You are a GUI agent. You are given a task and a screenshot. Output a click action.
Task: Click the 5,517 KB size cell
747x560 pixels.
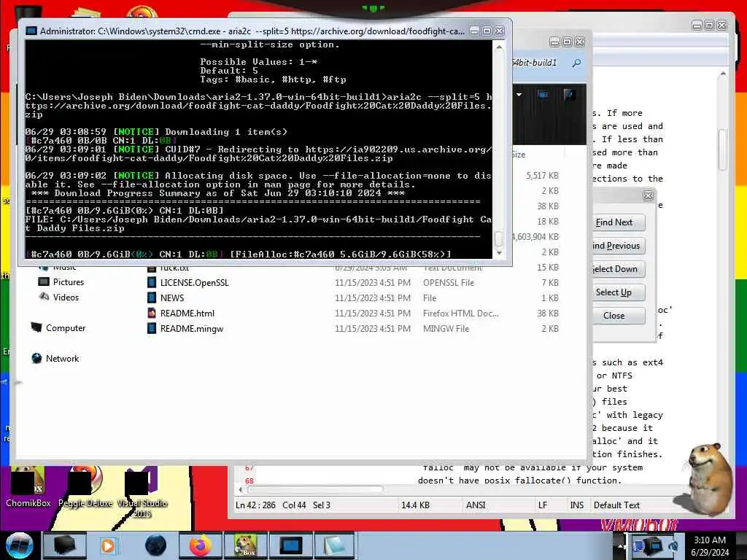point(542,176)
